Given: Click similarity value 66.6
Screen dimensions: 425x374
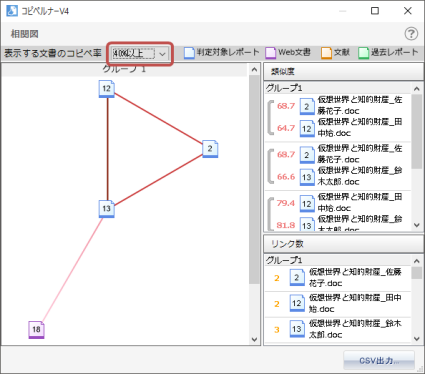Looking at the screenshot, I should point(286,177).
